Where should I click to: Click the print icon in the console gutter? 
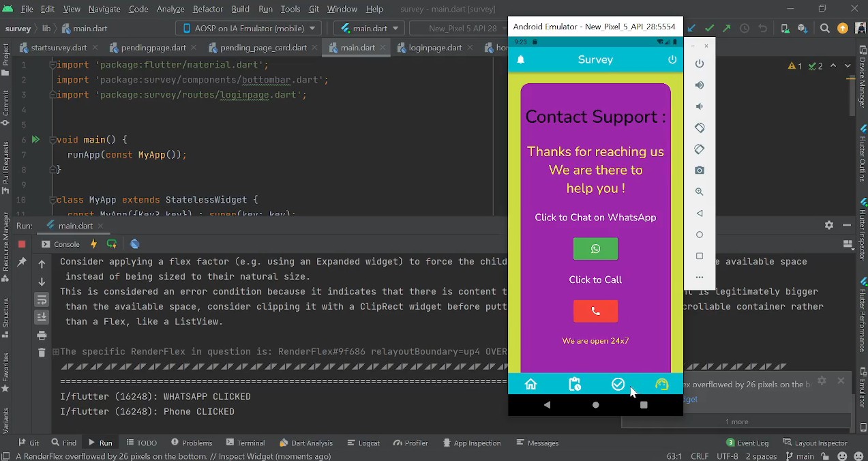(42, 335)
